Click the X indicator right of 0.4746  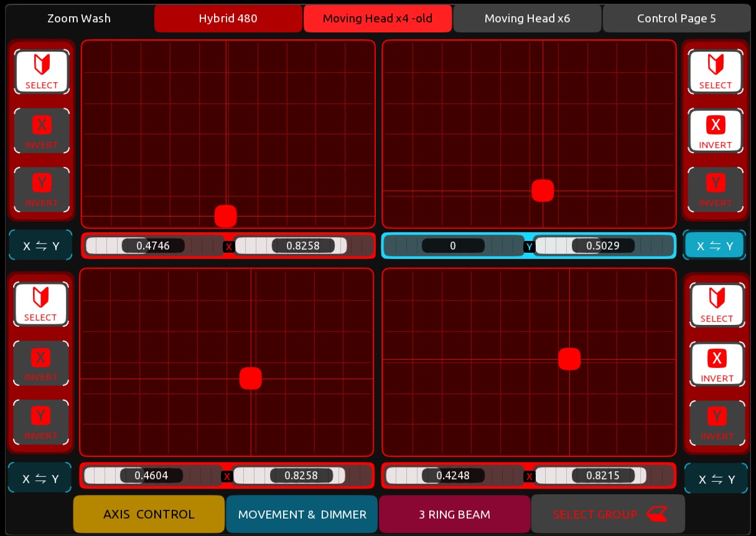[229, 247]
